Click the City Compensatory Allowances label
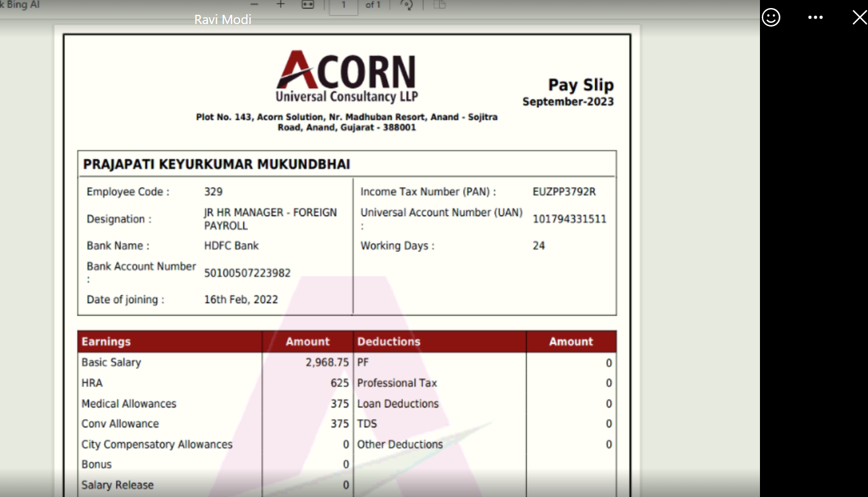This screenshot has width=868, height=497. coord(157,445)
